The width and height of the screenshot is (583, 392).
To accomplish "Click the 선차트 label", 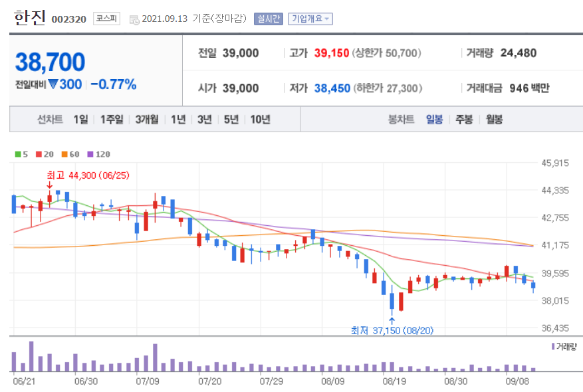I will (x=50, y=120).
